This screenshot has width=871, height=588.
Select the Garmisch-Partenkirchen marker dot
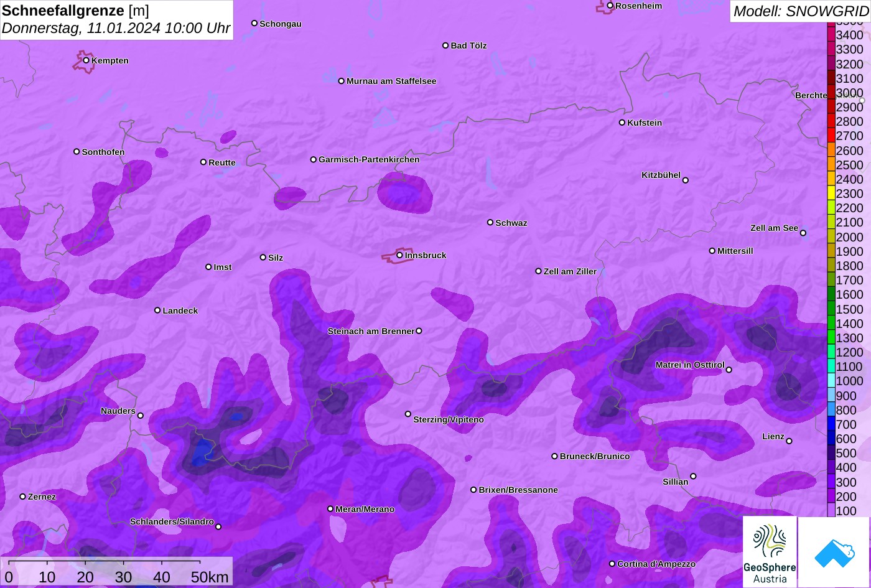(x=314, y=159)
